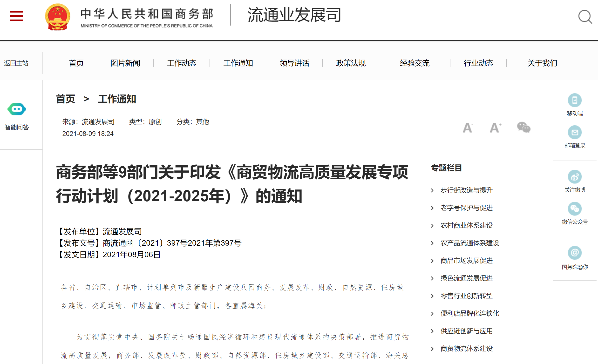
Task: Expand chevron beside 商贸物流体系建设
Action: 432,349
